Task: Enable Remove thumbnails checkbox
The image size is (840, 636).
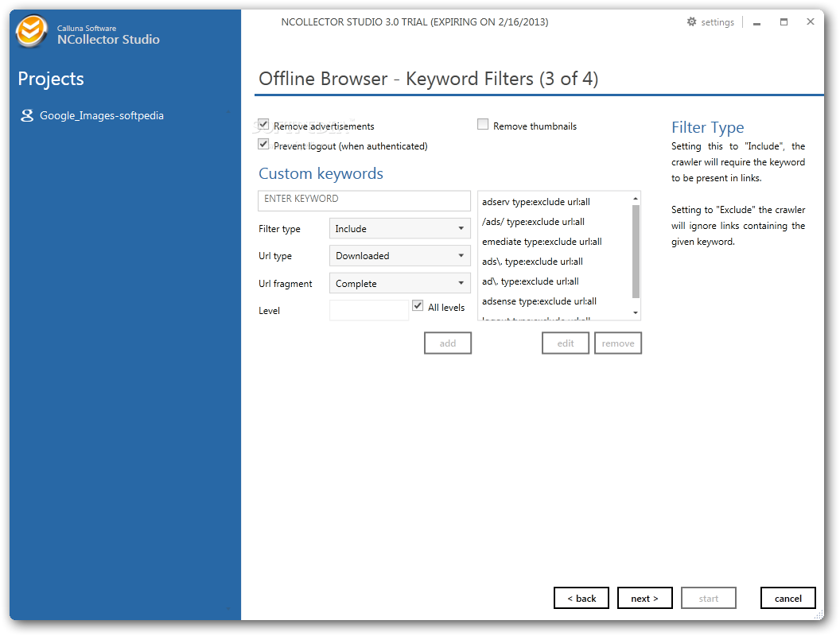Action: point(483,124)
